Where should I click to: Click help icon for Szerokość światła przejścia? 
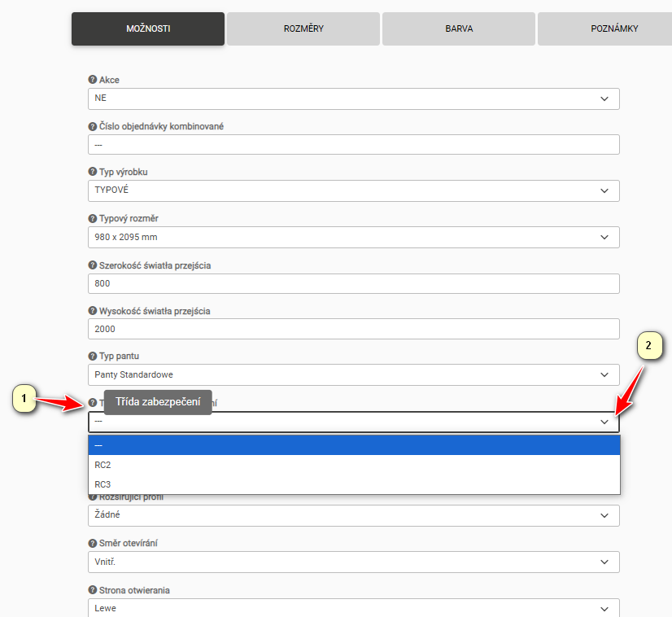click(92, 265)
